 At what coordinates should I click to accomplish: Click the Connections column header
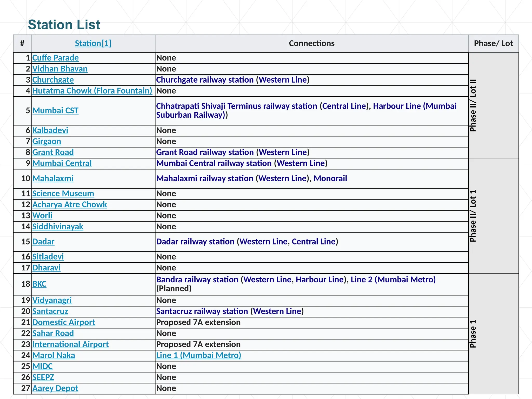click(x=311, y=43)
